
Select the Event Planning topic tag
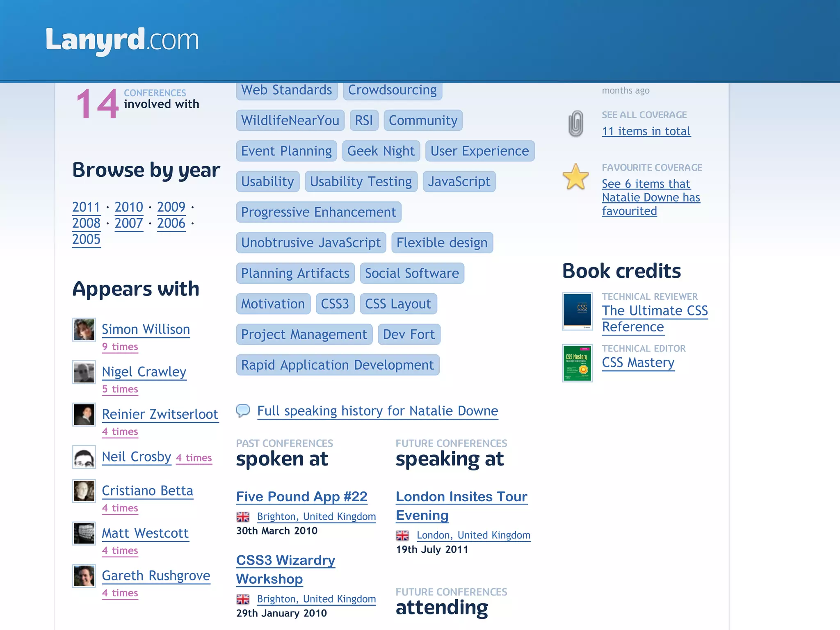(287, 151)
